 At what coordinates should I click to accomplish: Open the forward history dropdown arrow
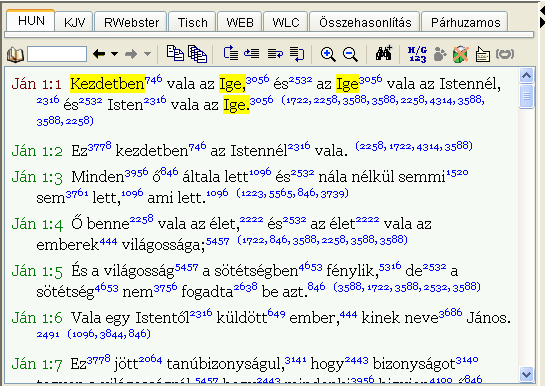147,54
